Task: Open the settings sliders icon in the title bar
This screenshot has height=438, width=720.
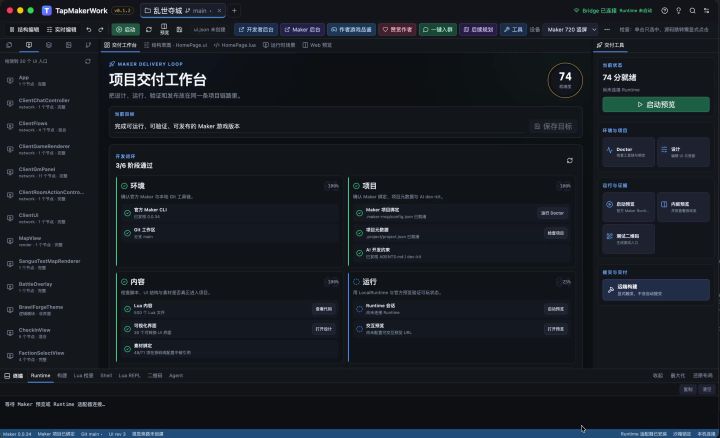Action: 706,11
